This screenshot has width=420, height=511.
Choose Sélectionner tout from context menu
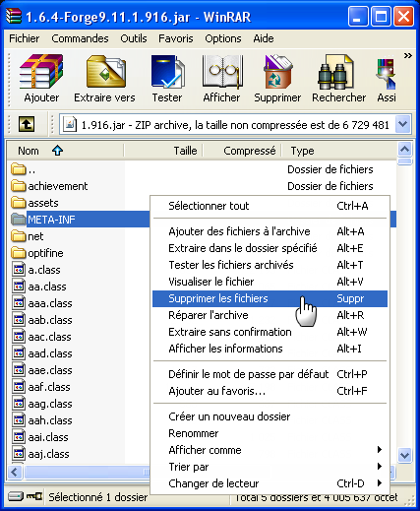coord(270,206)
